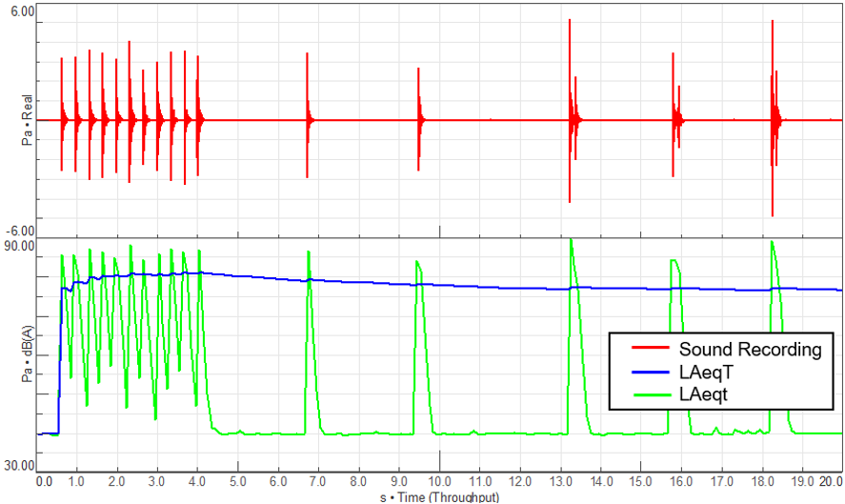Click the '5.0' time axis tick
This screenshot has height=504, width=845.
click(237, 481)
